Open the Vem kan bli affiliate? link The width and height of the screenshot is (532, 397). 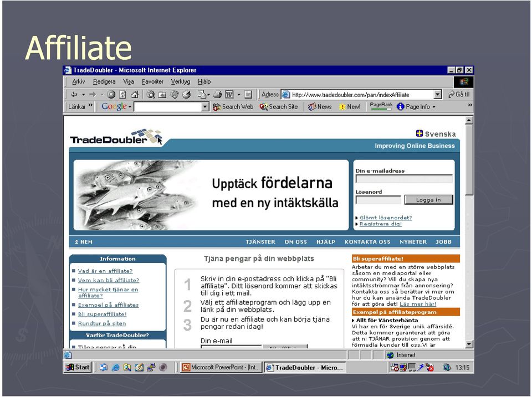click(109, 280)
